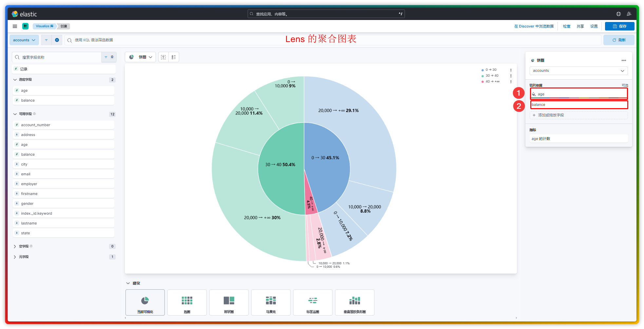Choose the 马赛克 mosaic suggestion
The image size is (644, 329).
(x=271, y=302)
